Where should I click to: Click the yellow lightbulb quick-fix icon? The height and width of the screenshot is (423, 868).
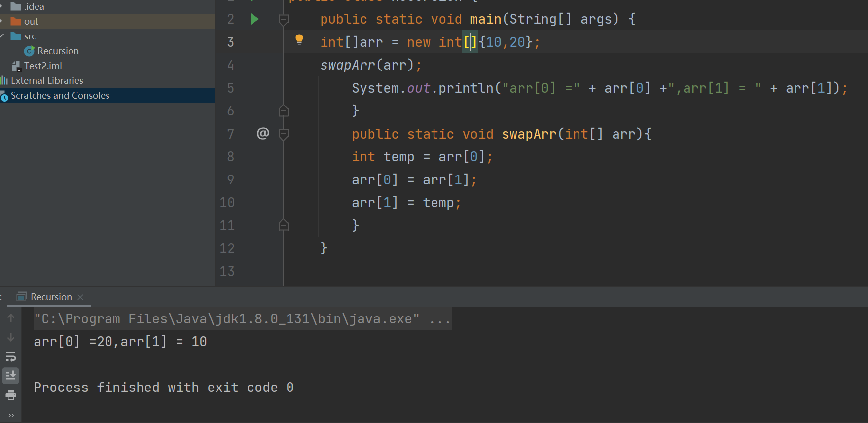299,40
